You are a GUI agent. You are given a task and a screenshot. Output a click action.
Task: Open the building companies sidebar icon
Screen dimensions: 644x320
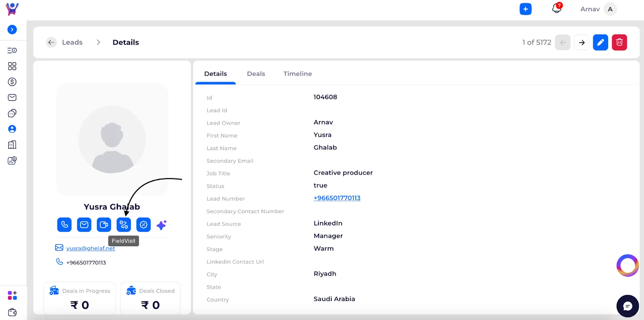pyautogui.click(x=12, y=145)
